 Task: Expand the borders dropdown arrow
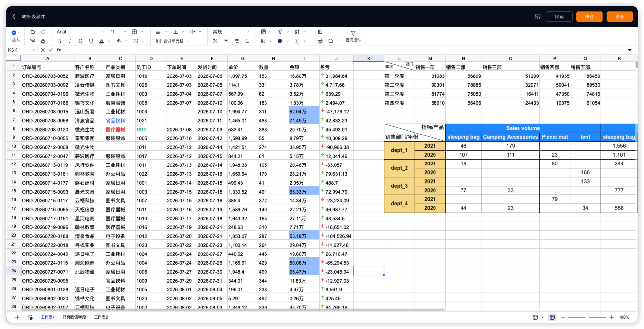[142, 32]
